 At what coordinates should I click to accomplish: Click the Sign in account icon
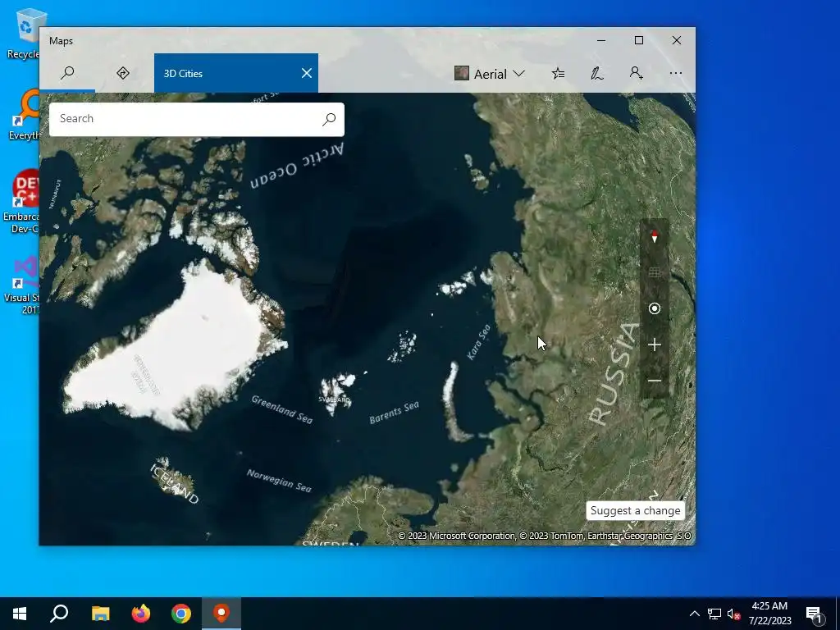[636, 73]
